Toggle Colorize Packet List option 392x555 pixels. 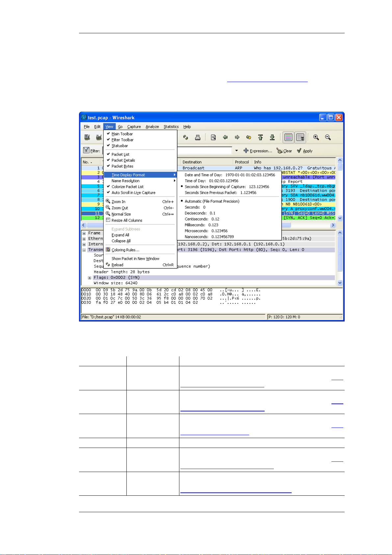click(140, 186)
